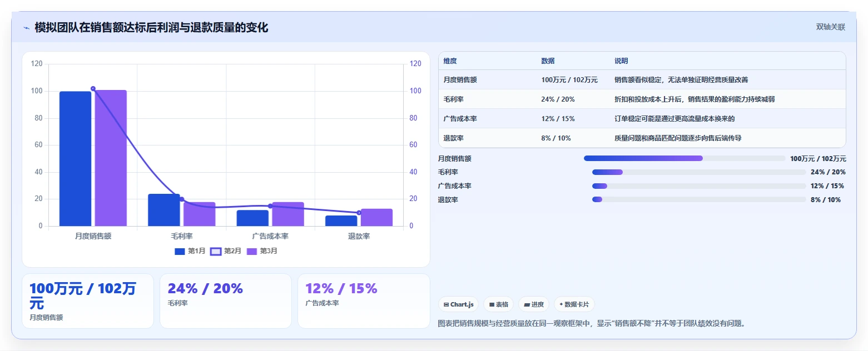
Task: Click the purple 月度销售额 bar for 第3月
Action: [x=111, y=158]
